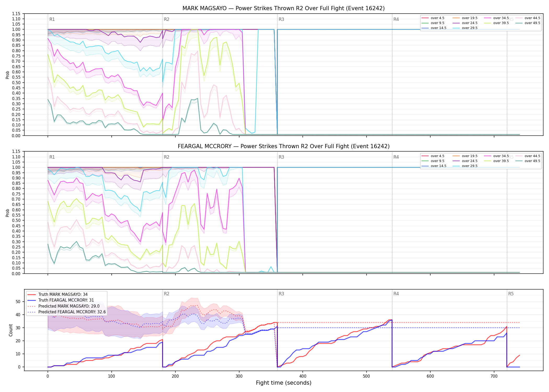This screenshot has height=392, width=549.
Task: Click 'over 29.5' legend entry in McCrory chart
Action: (464, 166)
